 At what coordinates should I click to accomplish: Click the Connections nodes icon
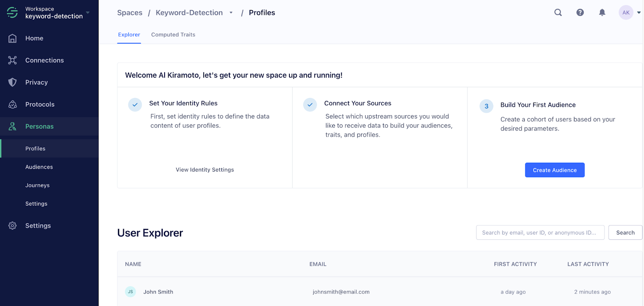(x=12, y=60)
